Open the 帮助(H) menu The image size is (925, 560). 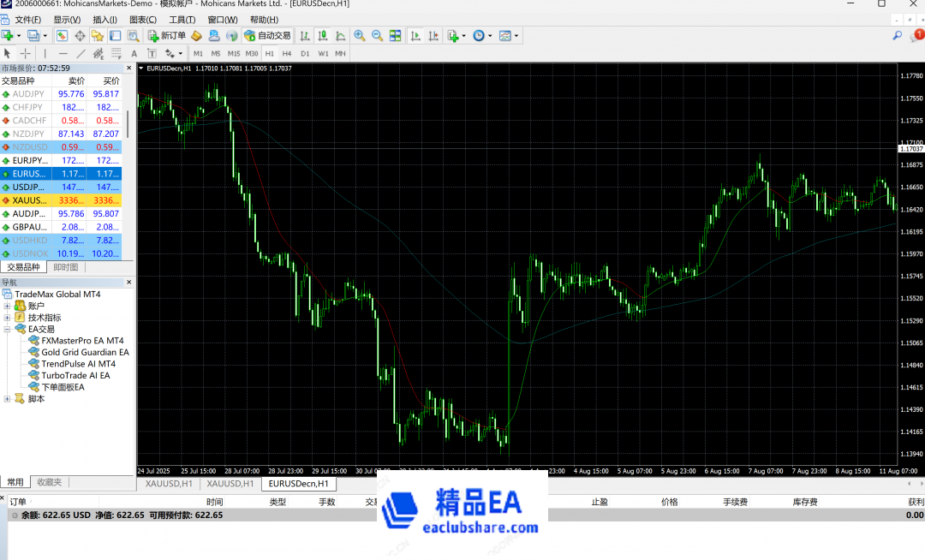pyautogui.click(x=264, y=20)
